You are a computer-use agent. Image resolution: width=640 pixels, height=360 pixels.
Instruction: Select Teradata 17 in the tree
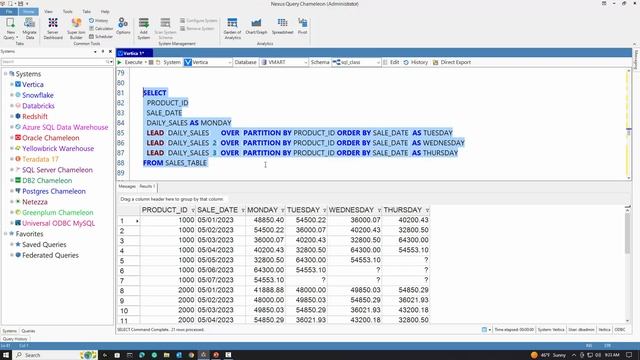(40, 159)
